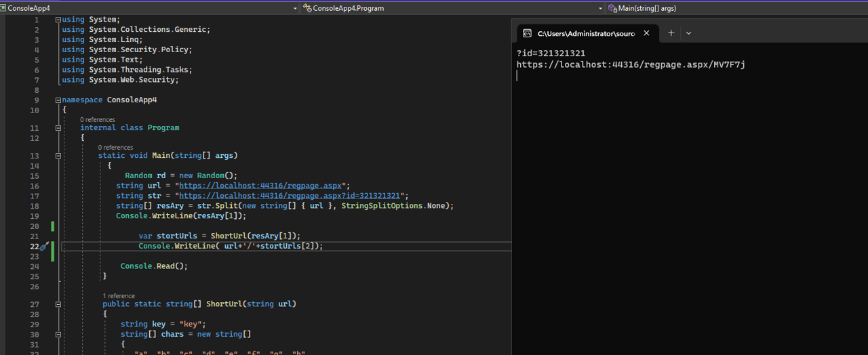Open the regpage.aspx link on line 16
This screenshot has height=355, width=868.
click(x=262, y=186)
